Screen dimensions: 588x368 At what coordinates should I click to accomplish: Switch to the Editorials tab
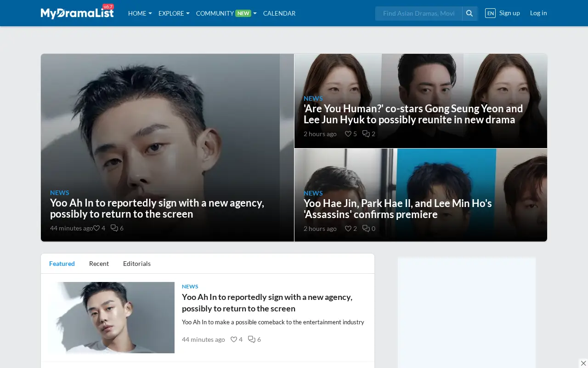pos(137,264)
